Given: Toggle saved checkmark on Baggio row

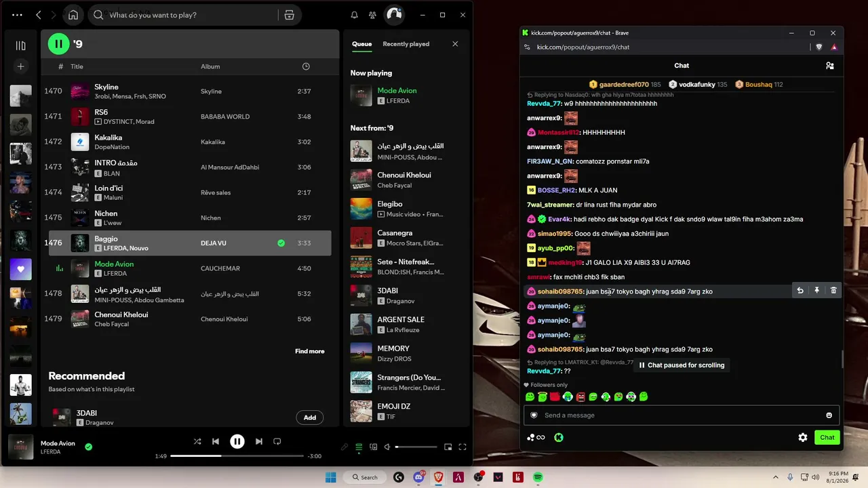Looking at the screenshot, I should [281, 243].
